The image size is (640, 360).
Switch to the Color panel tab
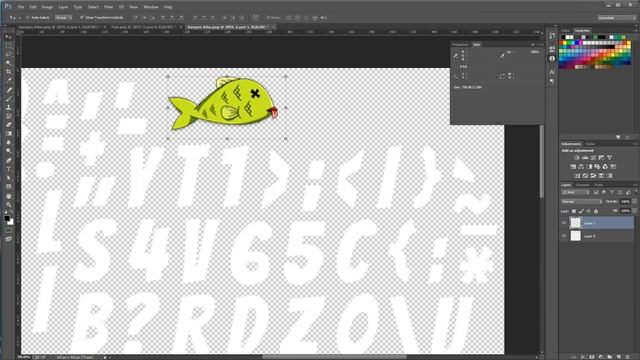565,31
